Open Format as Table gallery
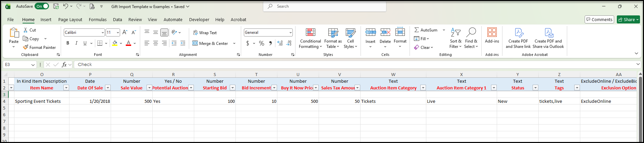The width and height of the screenshot is (644, 143). pyautogui.click(x=333, y=38)
